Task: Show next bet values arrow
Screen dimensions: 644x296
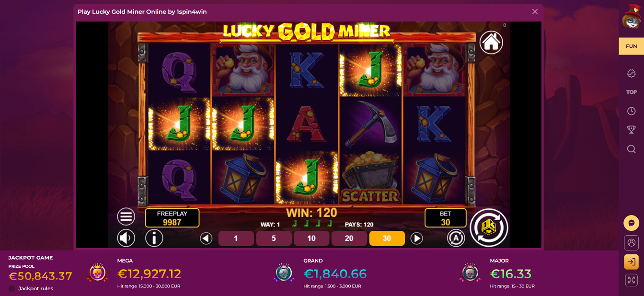Action: point(416,238)
